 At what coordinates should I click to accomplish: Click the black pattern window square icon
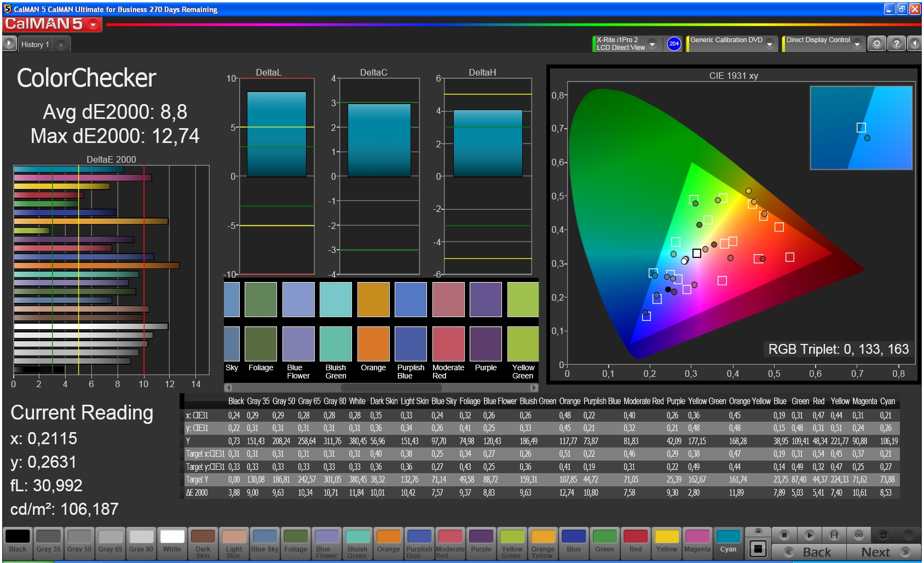click(x=758, y=548)
